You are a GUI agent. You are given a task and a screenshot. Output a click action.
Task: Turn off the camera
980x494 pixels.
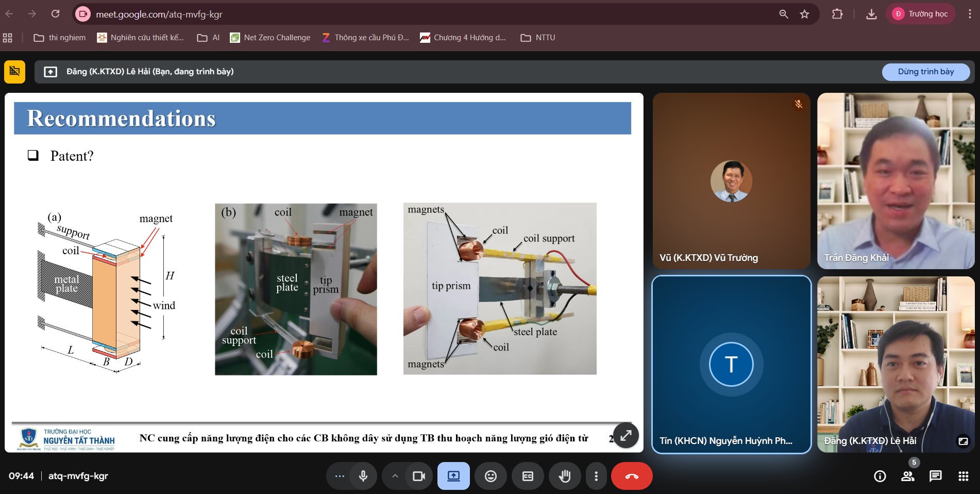click(419, 476)
